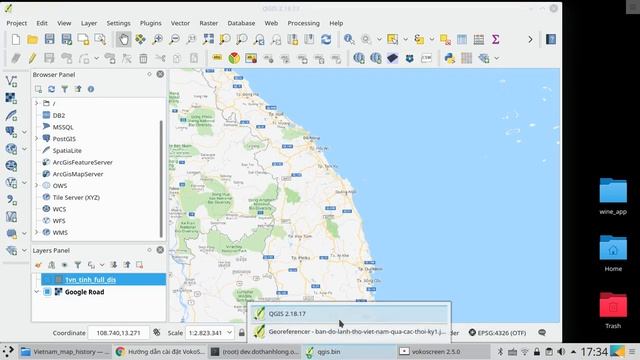This screenshot has height=360, width=640.
Task: Open a project with the folder icon
Action: [x=33, y=39]
